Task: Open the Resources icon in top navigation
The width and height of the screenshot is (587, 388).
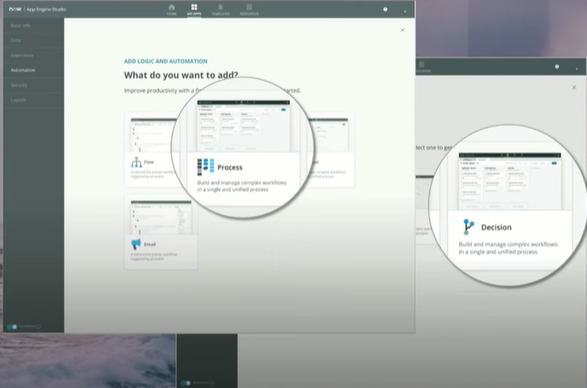Action: point(249,7)
